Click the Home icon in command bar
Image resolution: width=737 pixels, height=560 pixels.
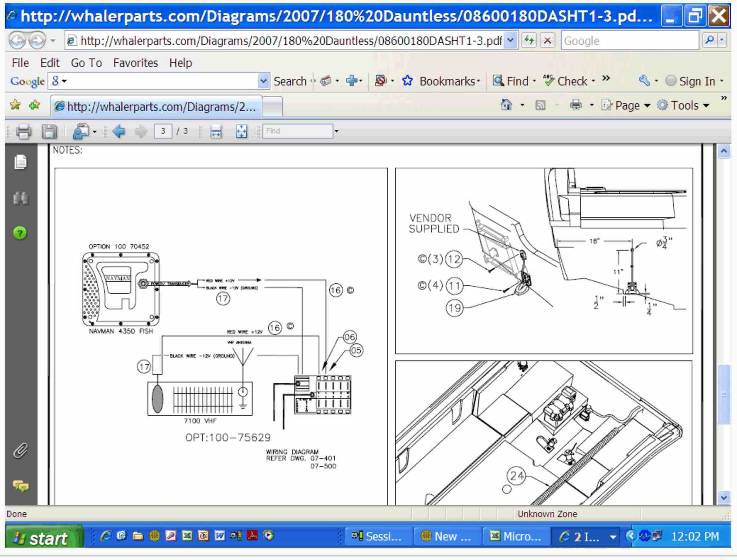pyautogui.click(x=506, y=105)
